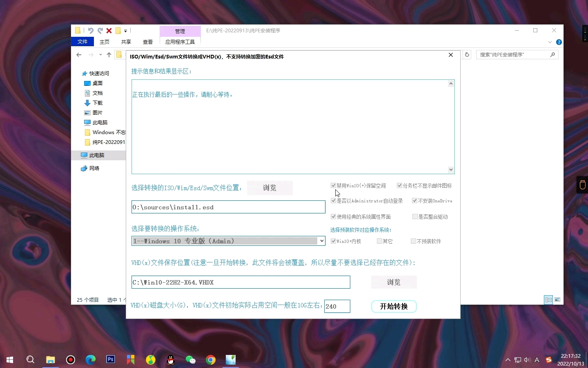This screenshot has height=368, width=588.
Task: Click the VHDX save path input field
Action: coord(241,282)
